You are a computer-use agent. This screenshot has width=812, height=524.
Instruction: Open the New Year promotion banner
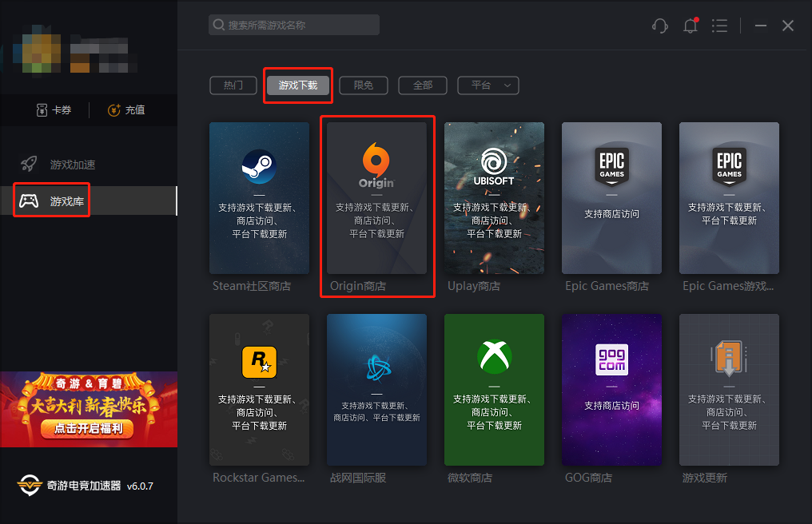89,409
